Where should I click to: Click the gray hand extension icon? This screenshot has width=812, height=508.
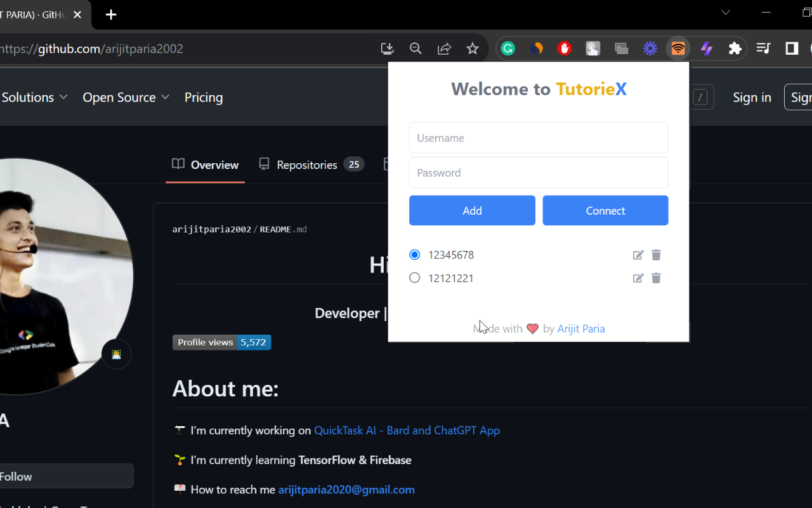(x=593, y=48)
